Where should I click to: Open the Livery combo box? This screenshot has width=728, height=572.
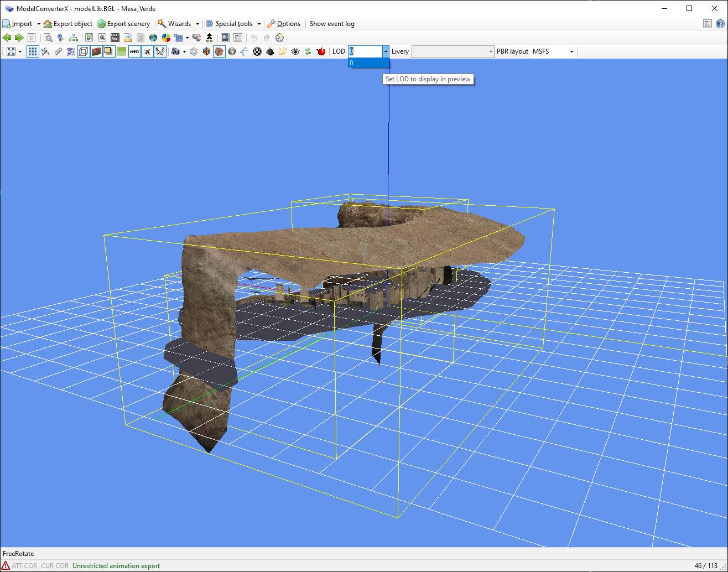[x=453, y=51]
